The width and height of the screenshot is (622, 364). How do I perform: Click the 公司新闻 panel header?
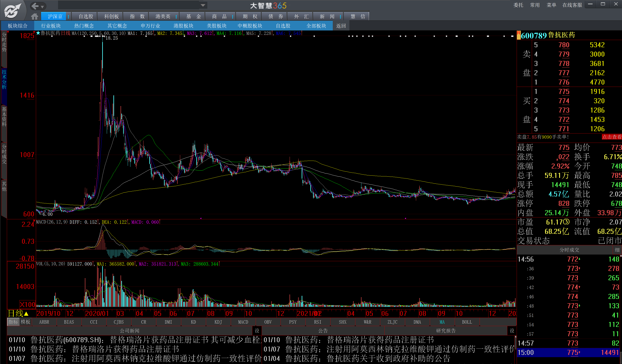pos(130,331)
